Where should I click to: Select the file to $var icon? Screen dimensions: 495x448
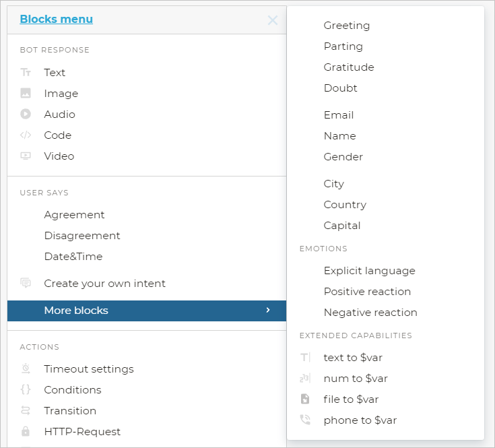(x=305, y=399)
